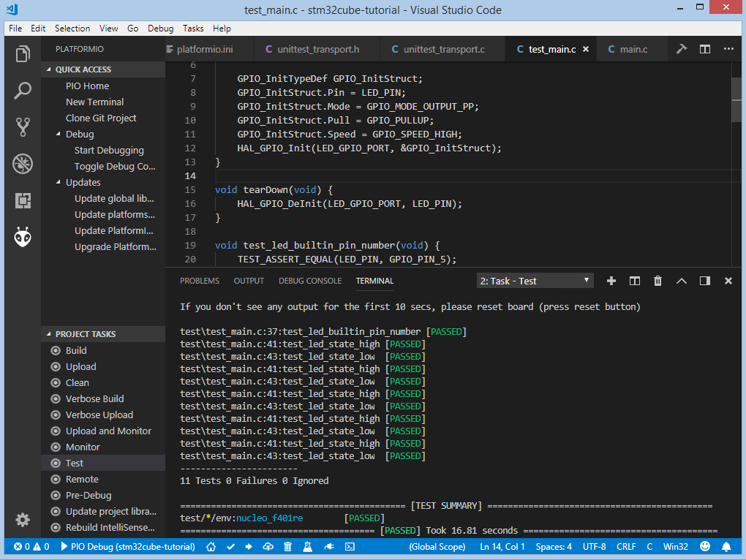The image size is (746, 560).
Task: Maximize the panel with the chevron icon
Action: click(x=681, y=280)
